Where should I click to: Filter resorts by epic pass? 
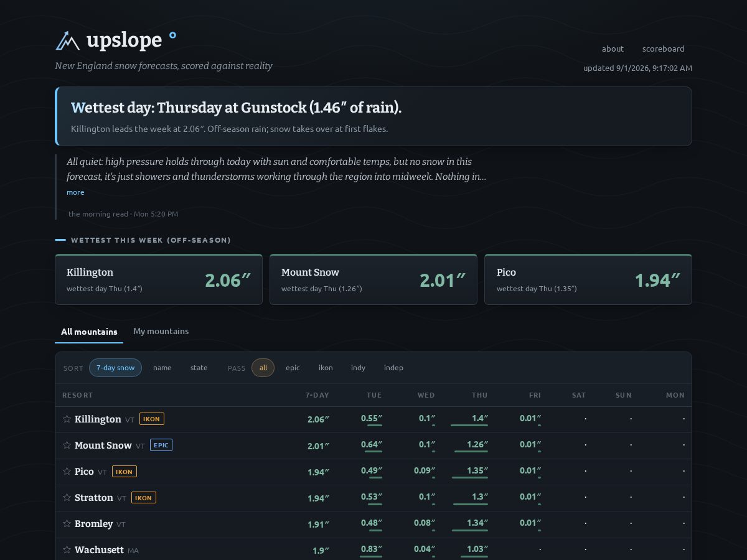tap(293, 368)
